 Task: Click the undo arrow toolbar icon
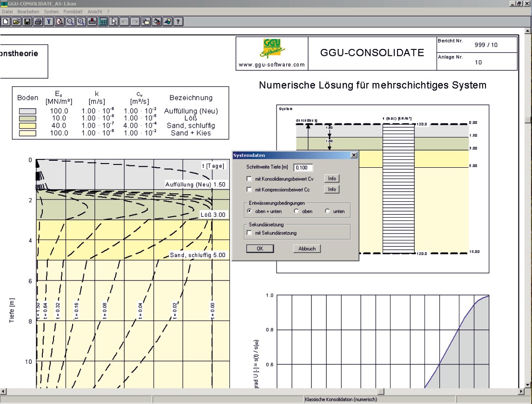coord(125,22)
